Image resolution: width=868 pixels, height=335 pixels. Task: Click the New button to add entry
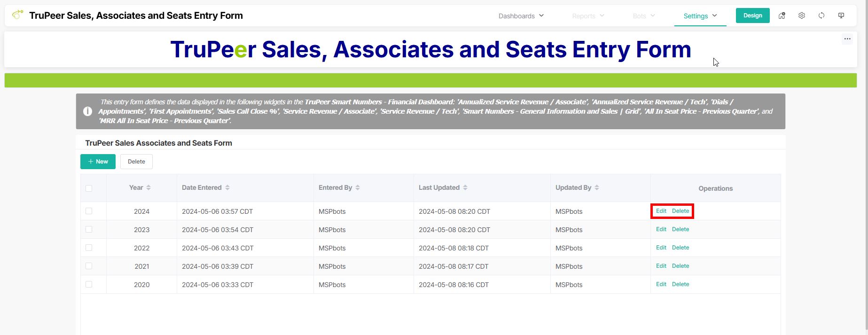coord(98,162)
